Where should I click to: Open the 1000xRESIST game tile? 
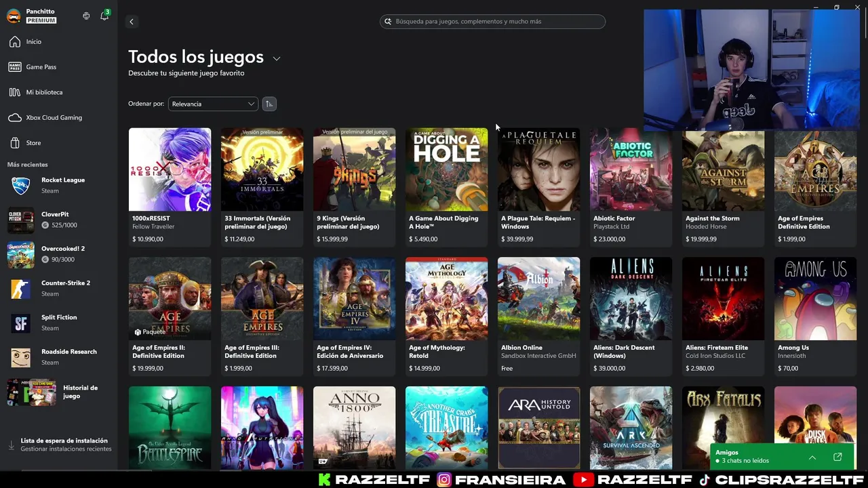pyautogui.click(x=170, y=186)
